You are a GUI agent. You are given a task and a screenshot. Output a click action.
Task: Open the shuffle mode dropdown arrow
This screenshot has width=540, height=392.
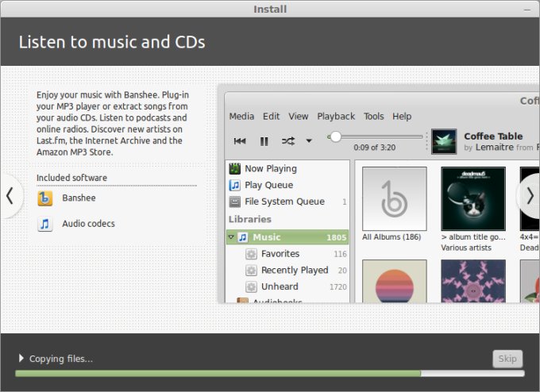(x=309, y=141)
